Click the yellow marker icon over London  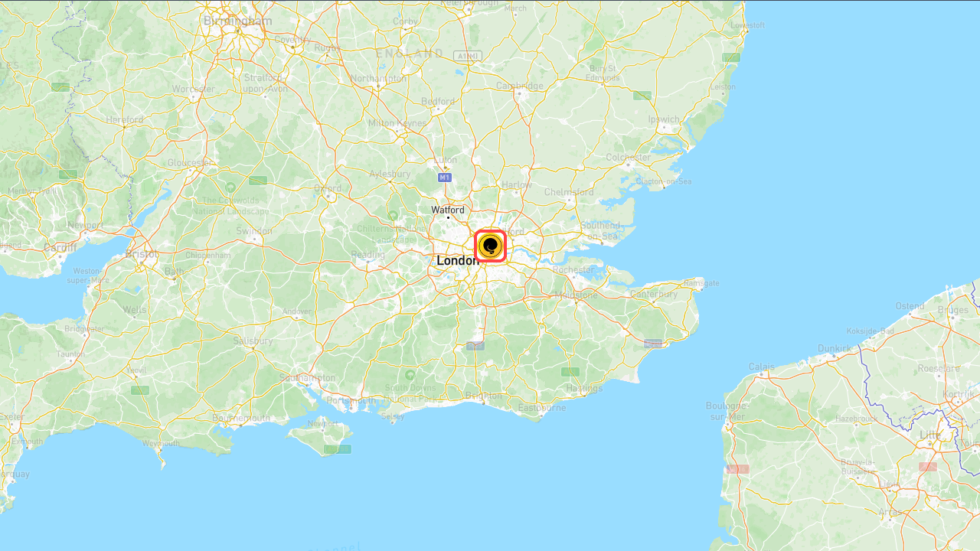pos(490,246)
